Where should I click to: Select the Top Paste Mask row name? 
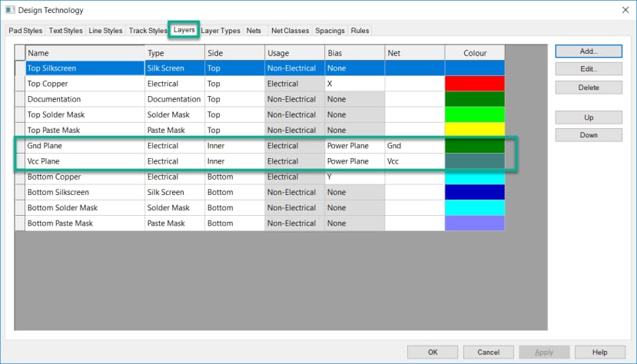click(85, 130)
